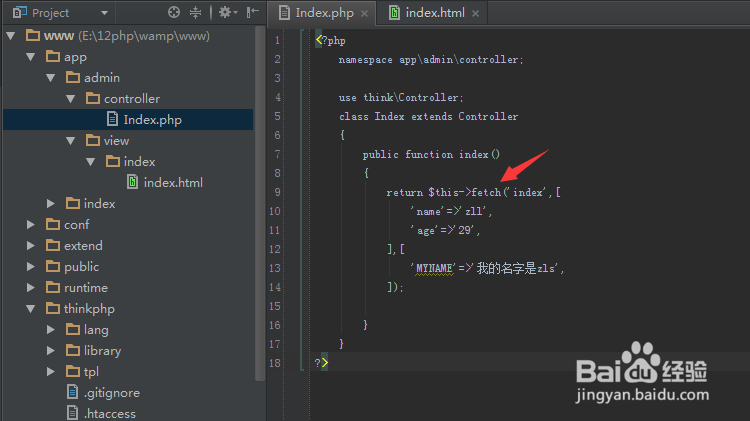Click on 'use think\Controller;' code line

point(401,98)
